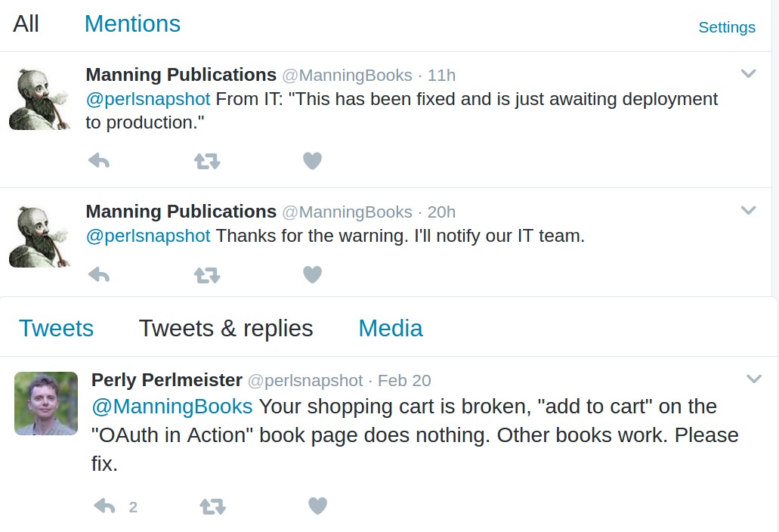Like the "Thanks for the warning" tweet
This screenshot has width=779, height=532.
pos(312,274)
